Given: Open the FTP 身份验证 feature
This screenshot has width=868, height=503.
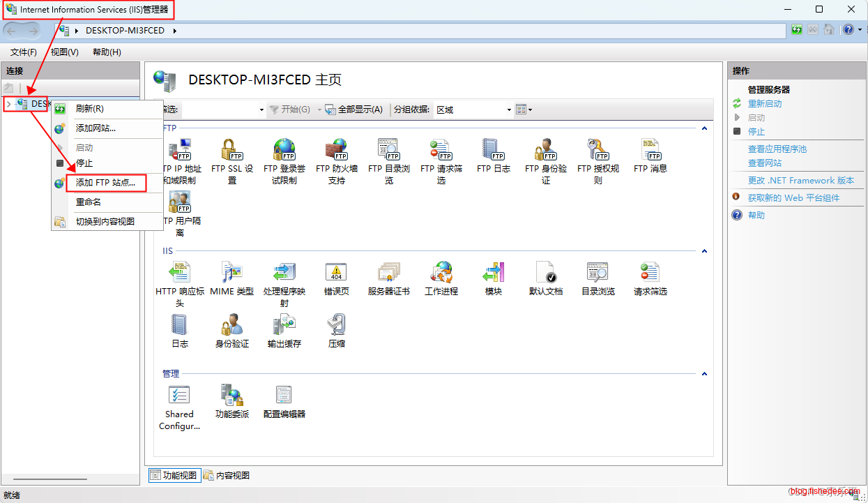Looking at the screenshot, I should 545,151.
